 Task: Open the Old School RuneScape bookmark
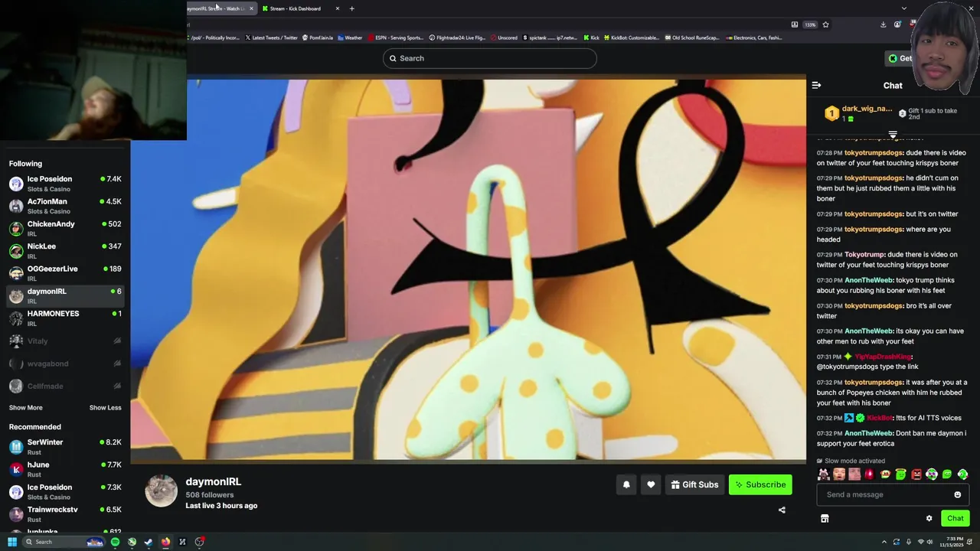692,37
